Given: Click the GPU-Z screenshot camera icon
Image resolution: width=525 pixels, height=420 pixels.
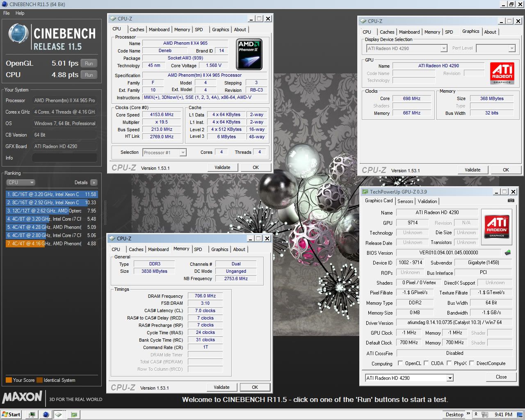Looking at the screenshot, I should click(511, 201).
